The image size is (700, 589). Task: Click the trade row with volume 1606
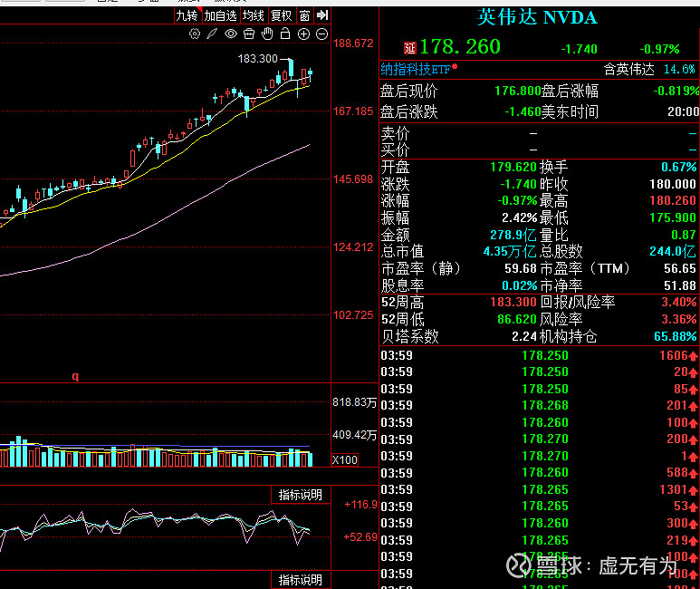[539, 355]
